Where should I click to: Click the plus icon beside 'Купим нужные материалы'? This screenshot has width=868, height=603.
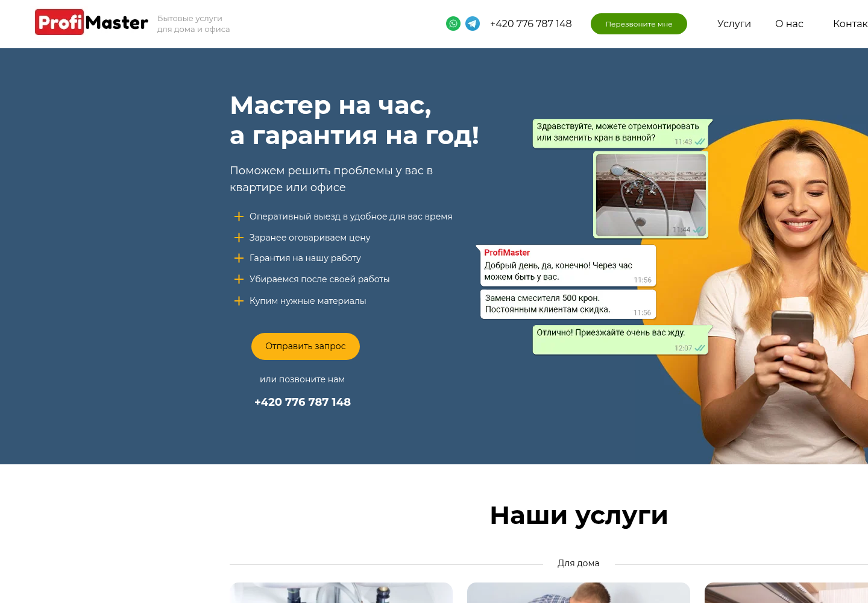(x=239, y=301)
